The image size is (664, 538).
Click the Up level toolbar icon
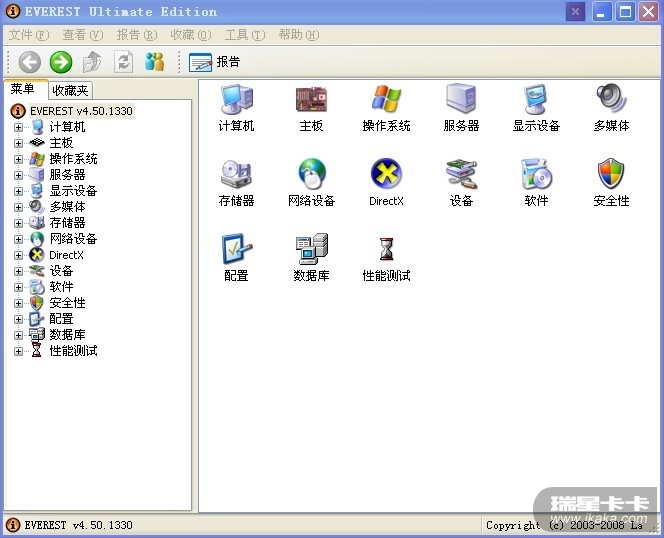tap(92, 62)
